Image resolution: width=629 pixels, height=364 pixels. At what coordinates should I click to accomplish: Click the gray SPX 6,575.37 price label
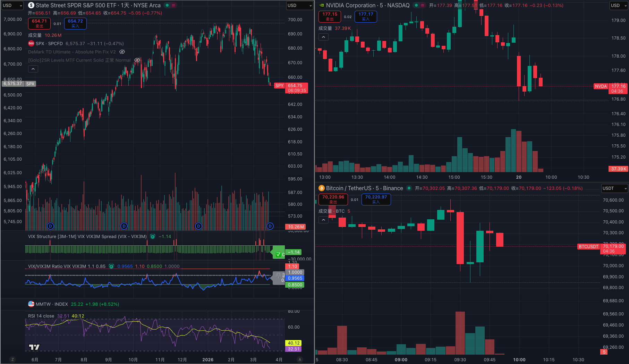click(19, 84)
